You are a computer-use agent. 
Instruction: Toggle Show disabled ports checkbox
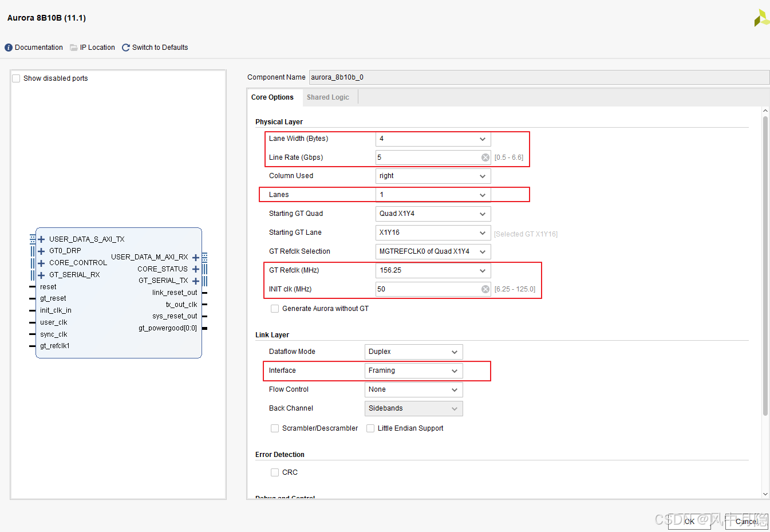pyautogui.click(x=16, y=78)
